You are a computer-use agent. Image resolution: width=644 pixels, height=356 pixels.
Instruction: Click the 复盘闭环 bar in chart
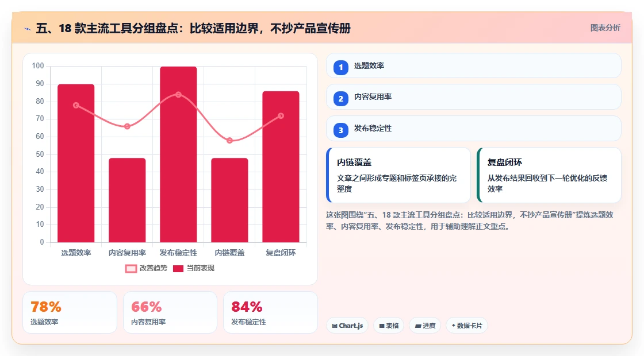click(x=281, y=167)
